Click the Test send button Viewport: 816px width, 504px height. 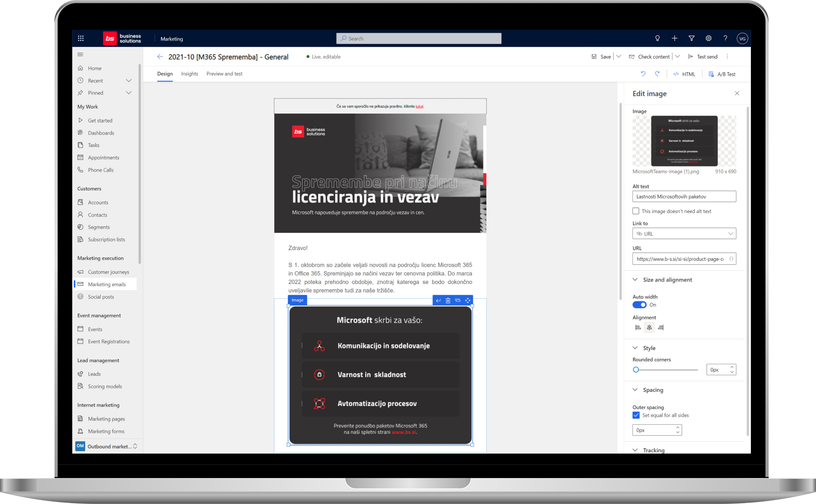(703, 56)
